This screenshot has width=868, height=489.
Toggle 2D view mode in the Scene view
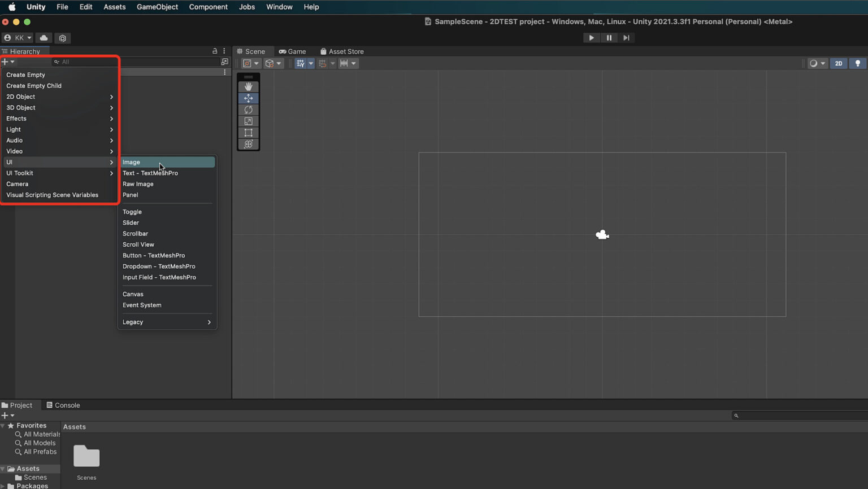pyautogui.click(x=838, y=63)
